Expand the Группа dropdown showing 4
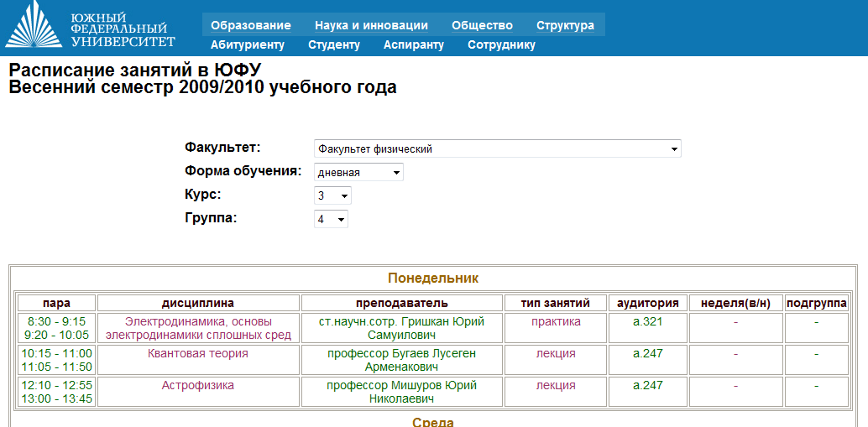This screenshot has height=427, width=868. pos(331,219)
